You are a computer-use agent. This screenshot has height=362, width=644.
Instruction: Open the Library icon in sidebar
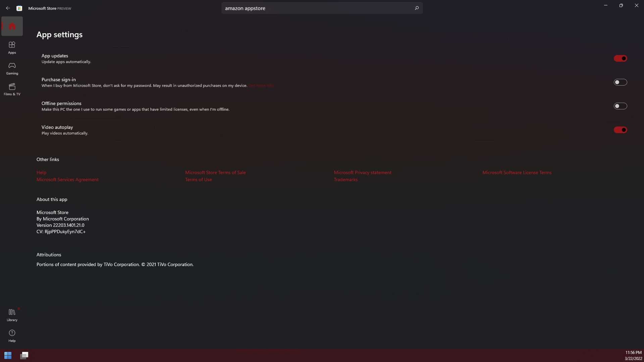[12, 315]
